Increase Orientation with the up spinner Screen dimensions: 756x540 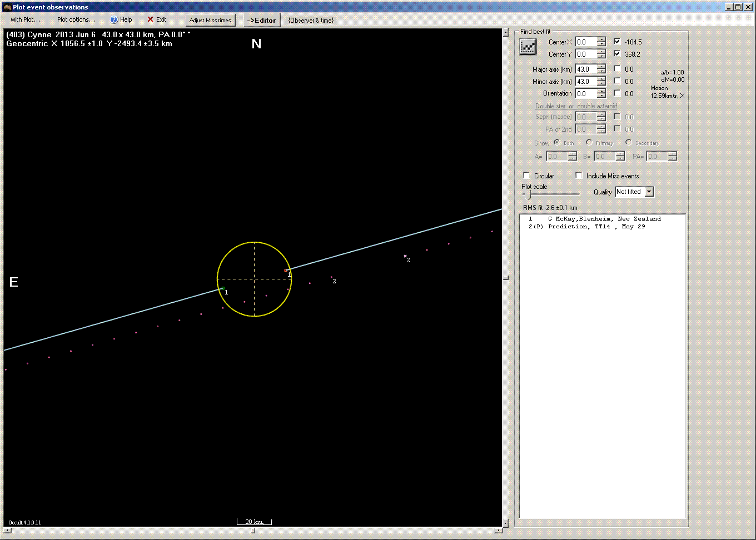point(601,92)
